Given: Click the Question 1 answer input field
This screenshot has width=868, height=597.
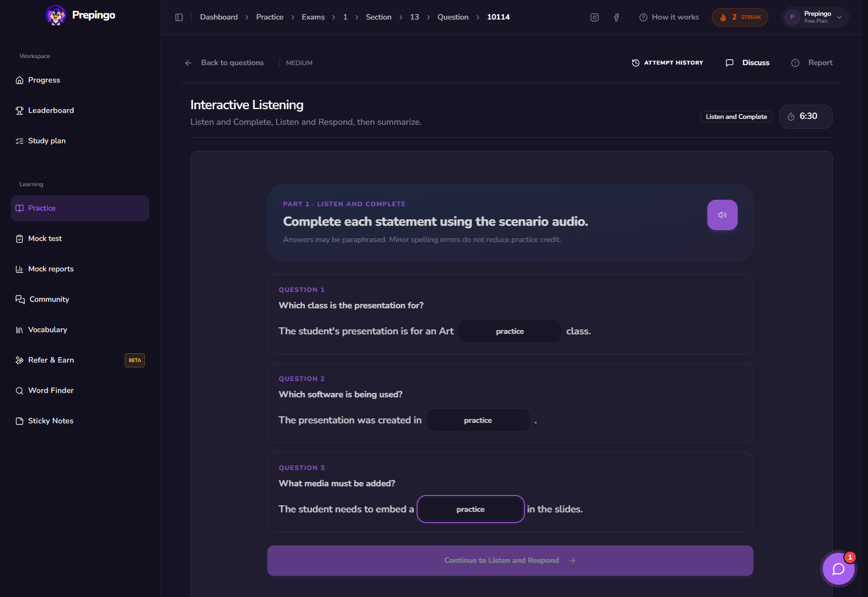Looking at the screenshot, I should (x=510, y=331).
